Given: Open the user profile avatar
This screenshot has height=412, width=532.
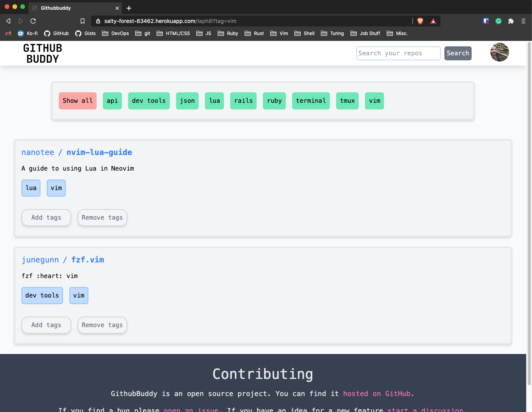Looking at the screenshot, I should [500, 52].
